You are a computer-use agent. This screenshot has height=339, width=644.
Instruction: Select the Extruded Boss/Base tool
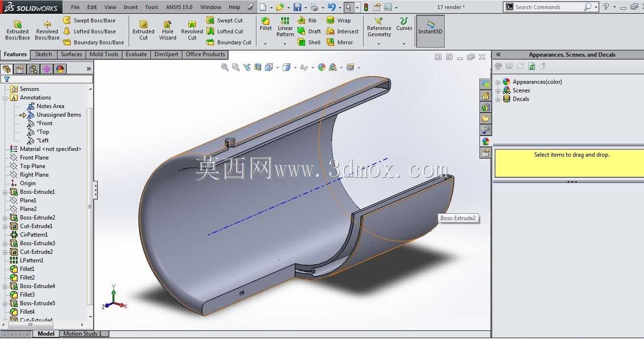pos(18,30)
